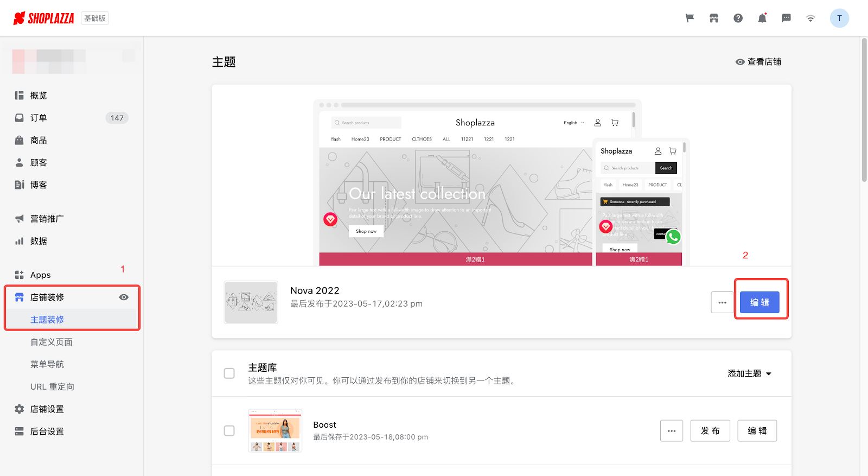The width and height of the screenshot is (868, 476).
Task: Click 店铺装修 in sidebar
Action: tap(47, 297)
